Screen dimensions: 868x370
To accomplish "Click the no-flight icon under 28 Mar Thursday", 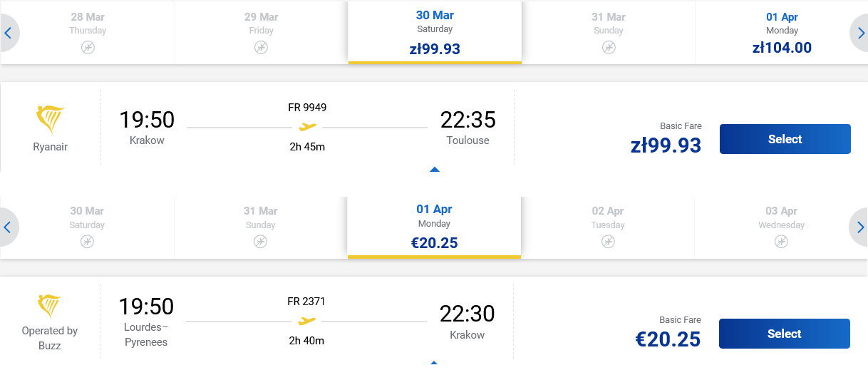I will click(88, 48).
